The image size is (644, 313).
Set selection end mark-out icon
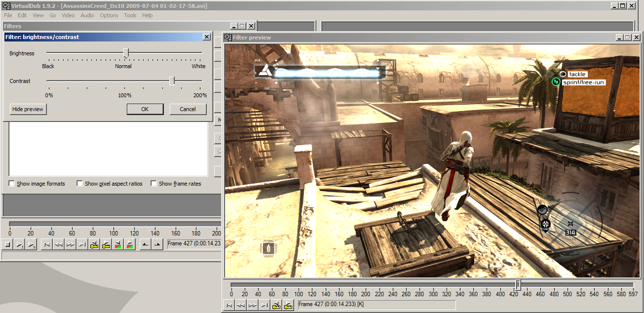(157, 244)
